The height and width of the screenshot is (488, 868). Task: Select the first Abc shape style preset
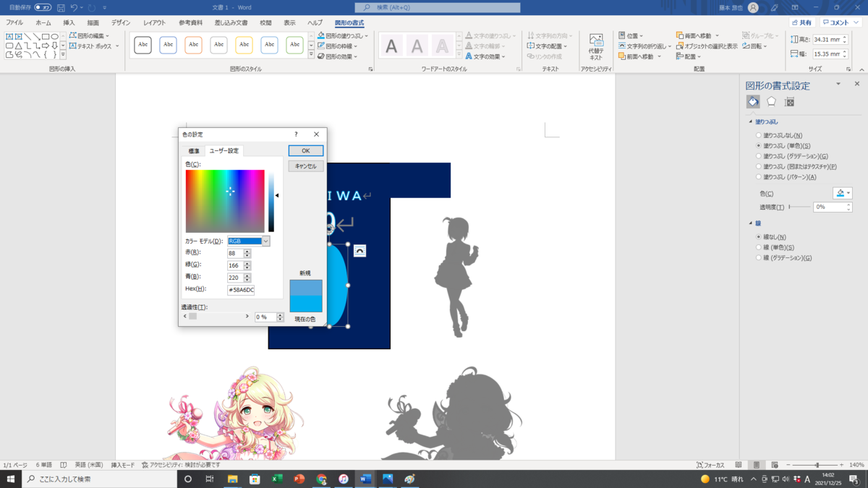[x=143, y=45]
